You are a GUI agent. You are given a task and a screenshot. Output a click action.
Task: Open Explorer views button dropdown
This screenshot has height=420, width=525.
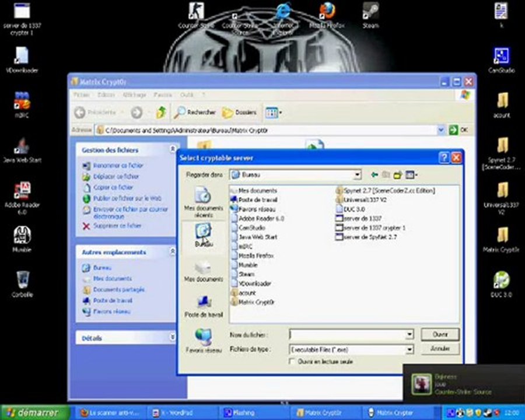pyautogui.click(x=274, y=113)
